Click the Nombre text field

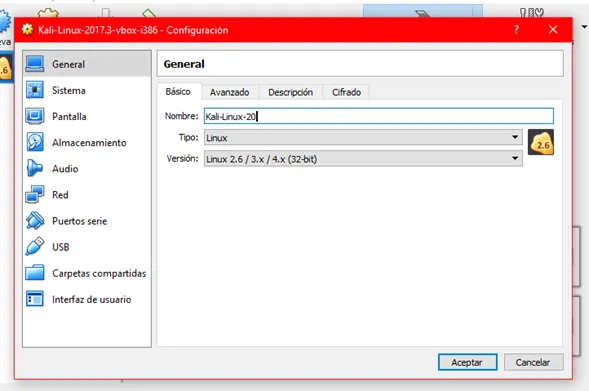(379, 116)
